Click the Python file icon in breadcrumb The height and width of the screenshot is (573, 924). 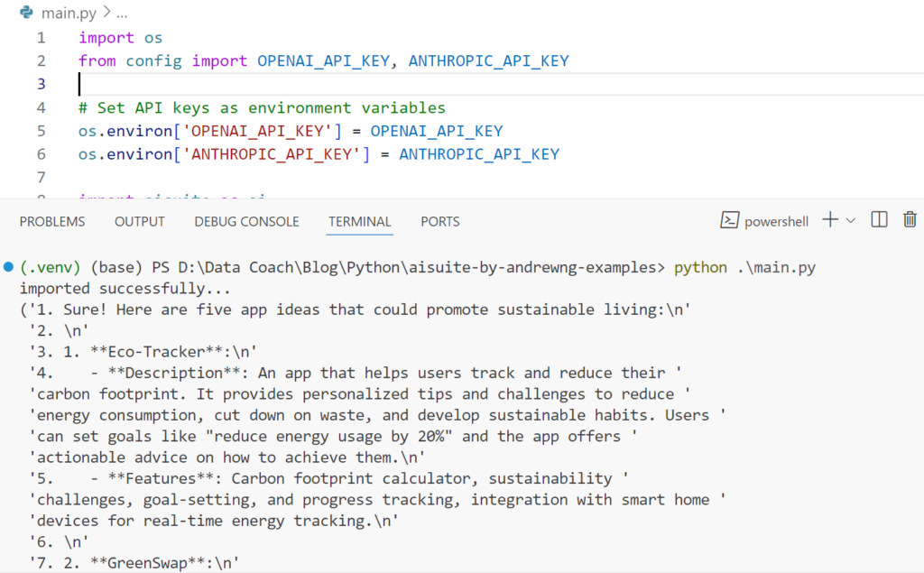pyautogui.click(x=26, y=13)
